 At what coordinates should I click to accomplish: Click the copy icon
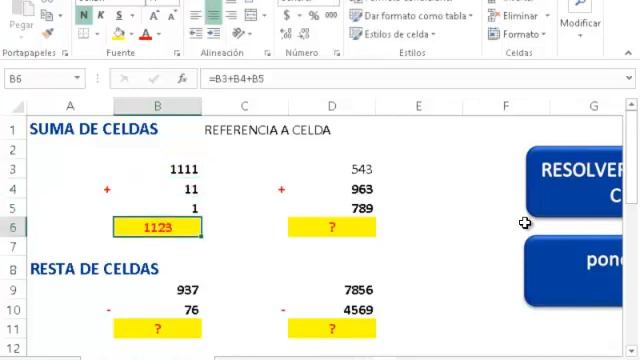[47, 16]
